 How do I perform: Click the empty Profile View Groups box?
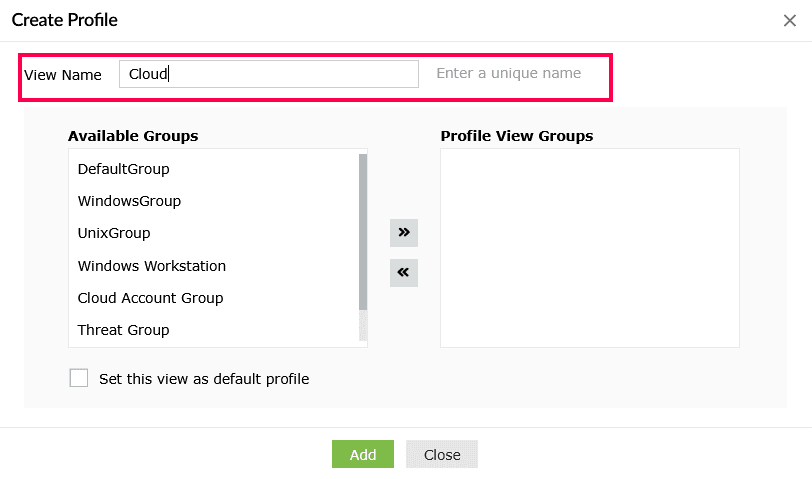click(x=589, y=248)
